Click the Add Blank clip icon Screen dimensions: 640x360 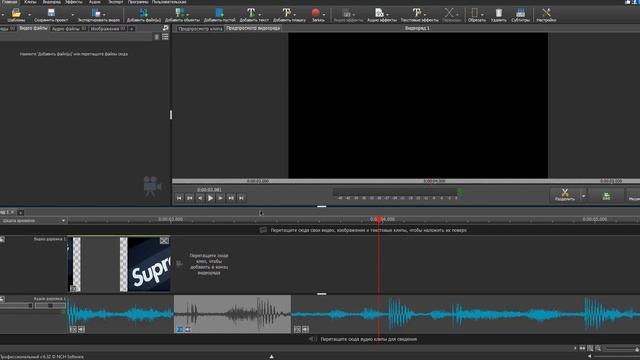pos(220,13)
